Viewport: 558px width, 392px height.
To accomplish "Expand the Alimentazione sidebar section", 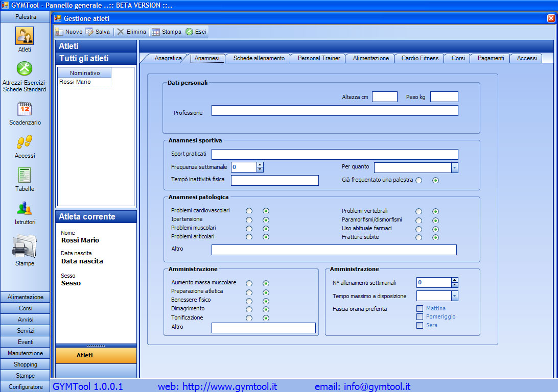I will (26, 297).
